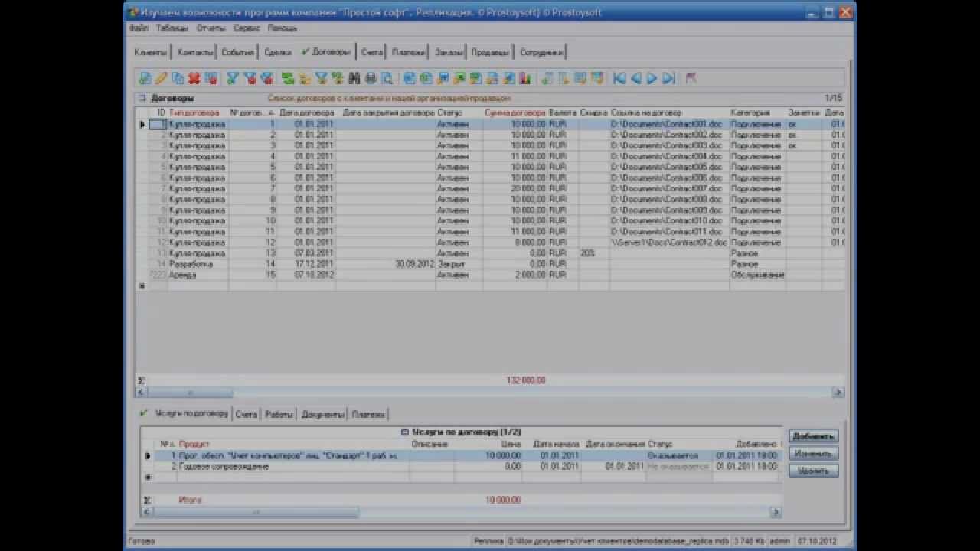This screenshot has height=551, width=980.
Task: Select the Услуги по договору detail tab
Action: tap(185, 413)
